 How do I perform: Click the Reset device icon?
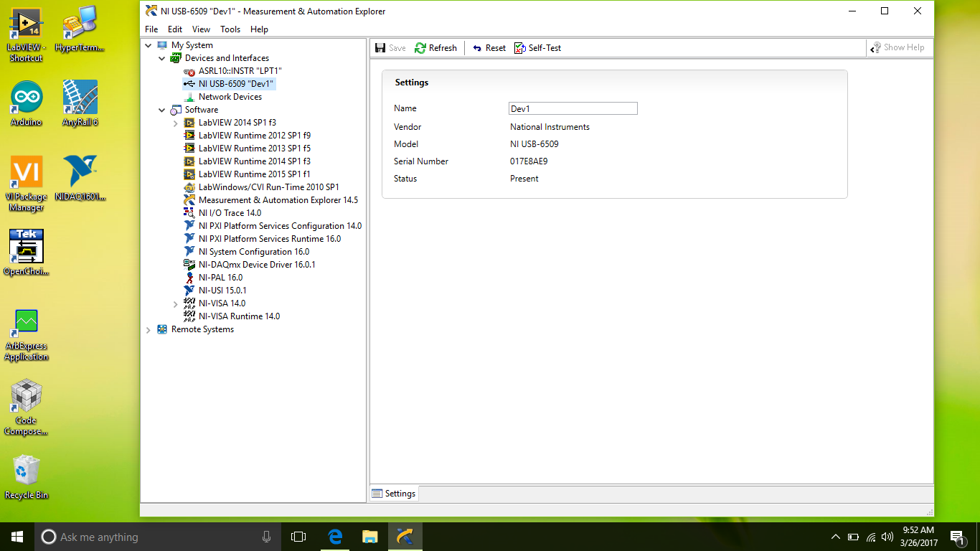[x=477, y=48]
